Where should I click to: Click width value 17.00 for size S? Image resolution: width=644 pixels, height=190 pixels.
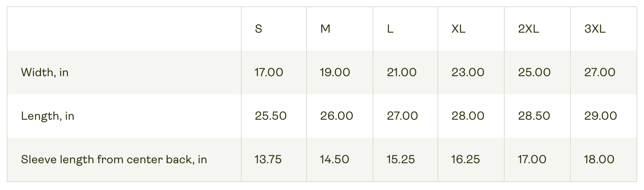coord(269,73)
